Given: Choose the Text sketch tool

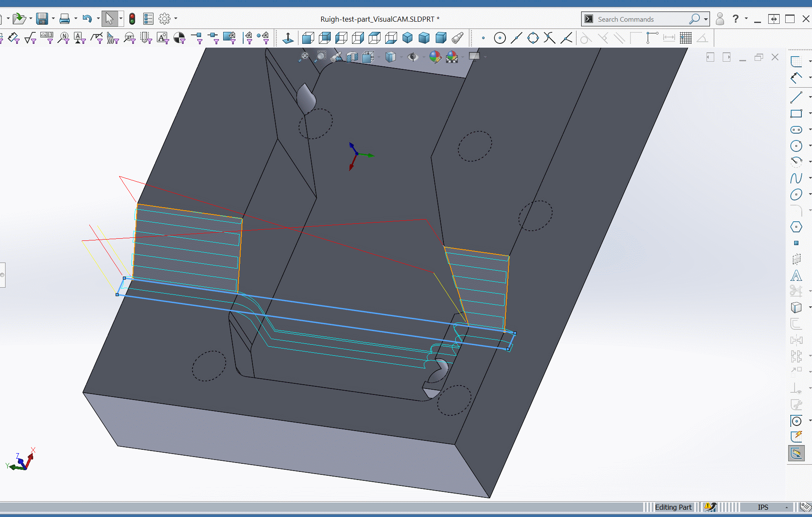Looking at the screenshot, I should click(796, 276).
